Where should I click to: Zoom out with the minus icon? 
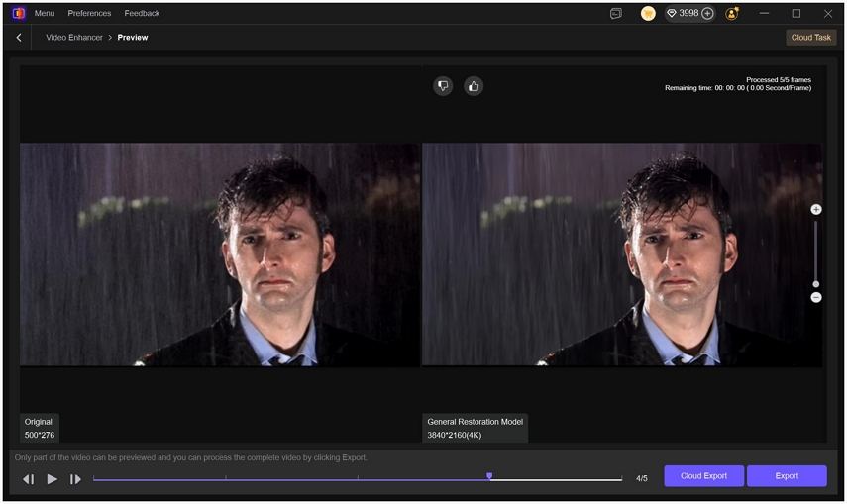[x=815, y=298]
